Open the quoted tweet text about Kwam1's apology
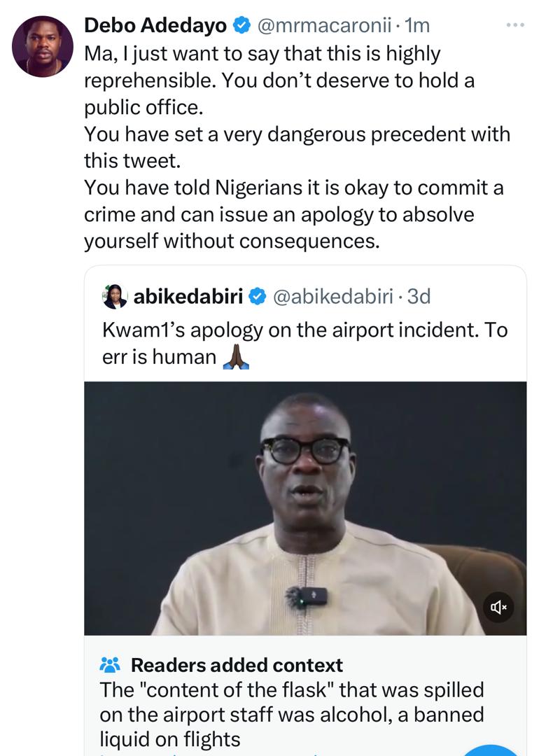The height and width of the screenshot is (756, 539). point(305,330)
